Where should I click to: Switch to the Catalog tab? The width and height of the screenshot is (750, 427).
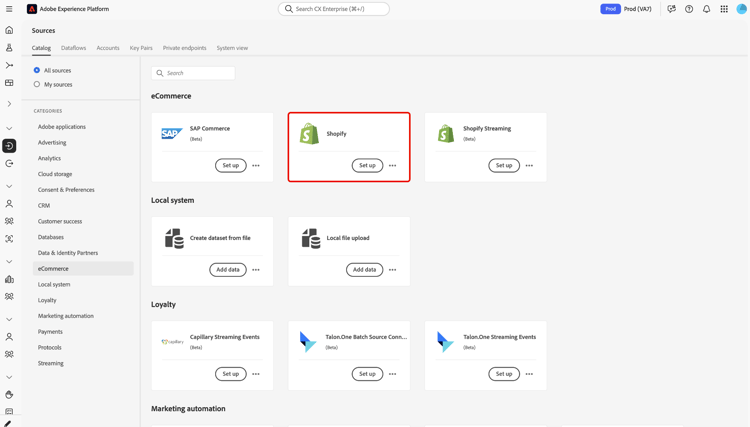[41, 48]
